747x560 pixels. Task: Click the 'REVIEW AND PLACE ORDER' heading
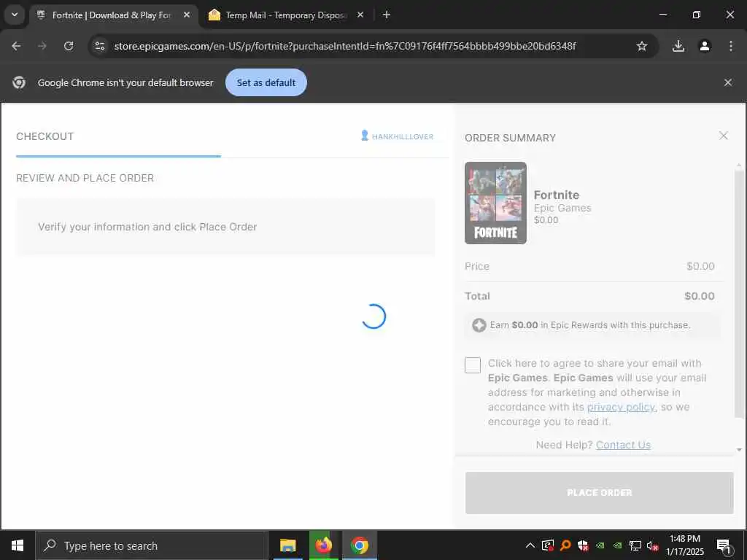[x=85, y=178]
